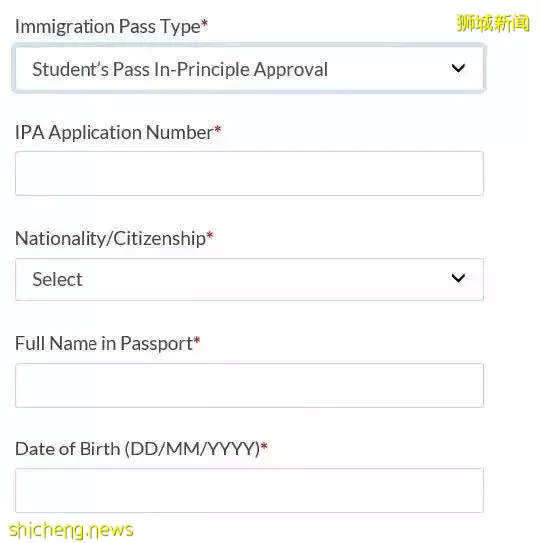The width and height of the screenshot is (540, 543).
Task: Click the shicheng.news watermark link
Action: [71, 530]
